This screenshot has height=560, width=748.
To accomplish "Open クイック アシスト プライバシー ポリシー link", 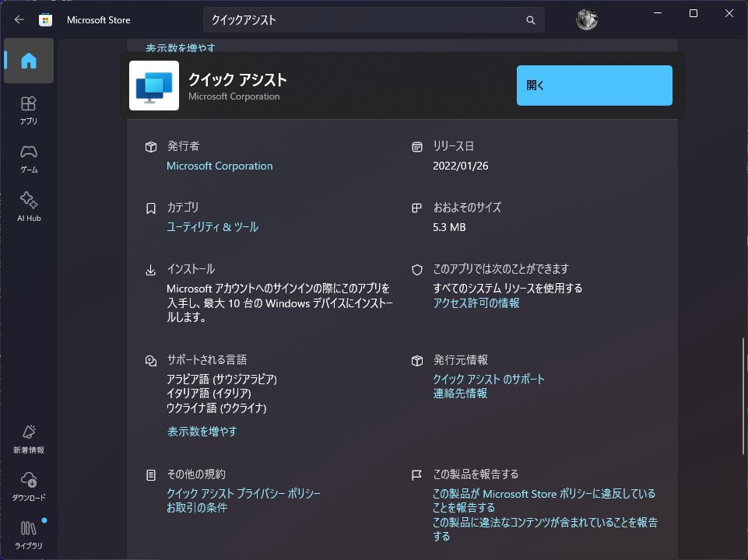I will [x=244, y=494].
